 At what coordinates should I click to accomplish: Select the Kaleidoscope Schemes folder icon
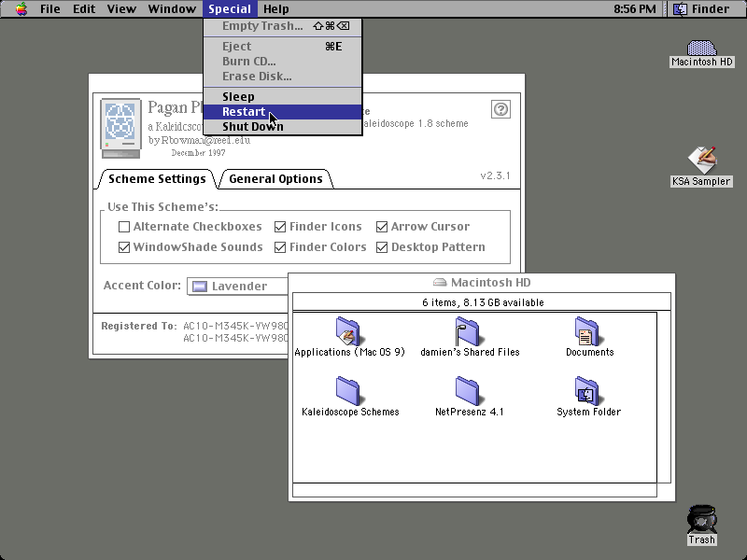[x=349, y=390]
